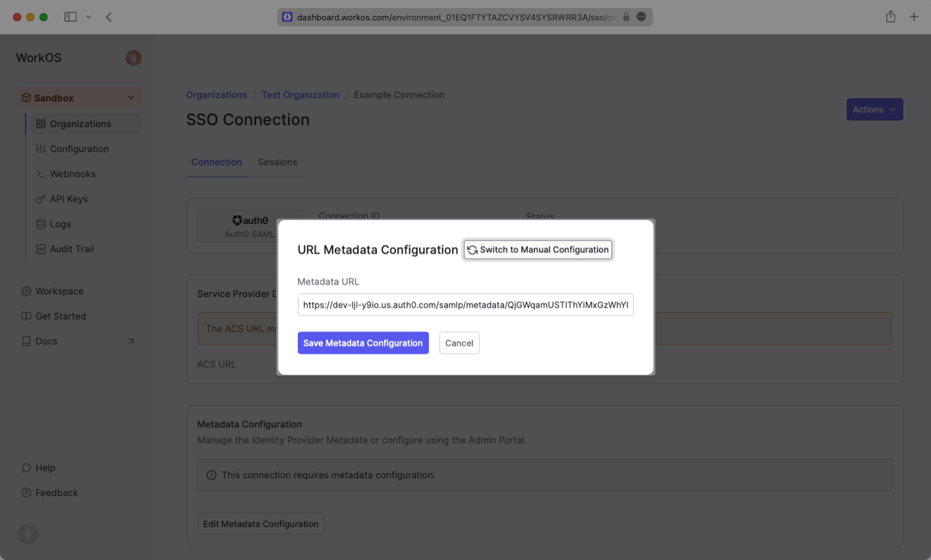
Task: Click the API Keys key icon
Action: point(41,199)
